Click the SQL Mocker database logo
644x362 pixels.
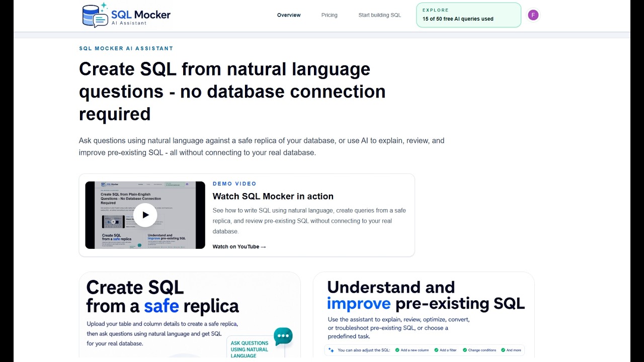[96, 15]
